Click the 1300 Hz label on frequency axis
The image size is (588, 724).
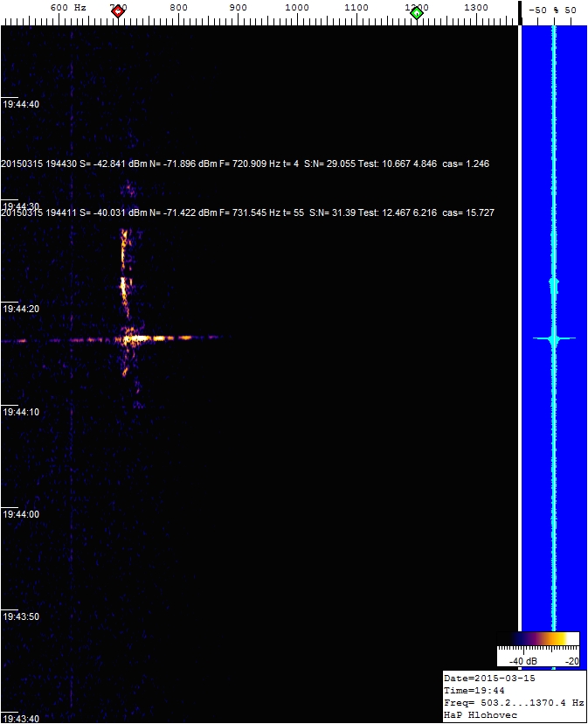coord(475,8)
